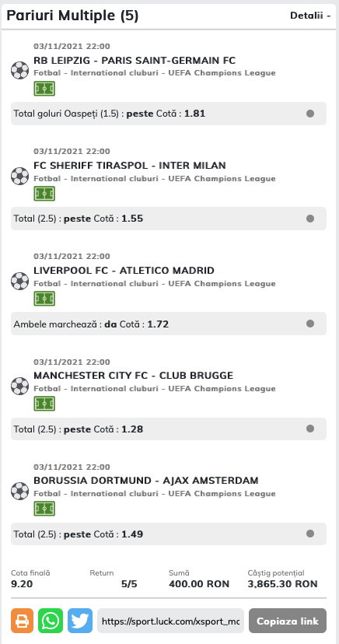The height and width of the screenshot is (644, 339).
Task: Open pitch tracker for Borussia Dortmund match
Action: pyautogui.click(x=44, y=509)
